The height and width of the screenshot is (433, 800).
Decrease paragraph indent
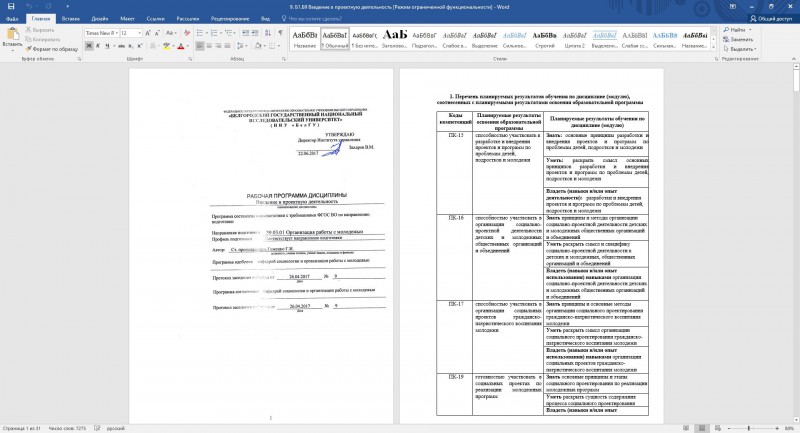(x=245, y=33)
